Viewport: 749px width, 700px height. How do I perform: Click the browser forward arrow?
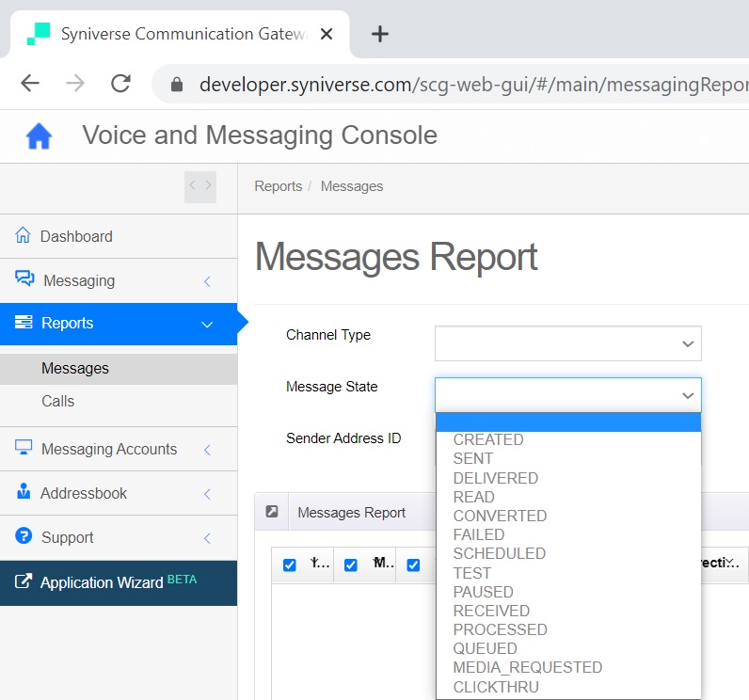click(x=75, y=83)
